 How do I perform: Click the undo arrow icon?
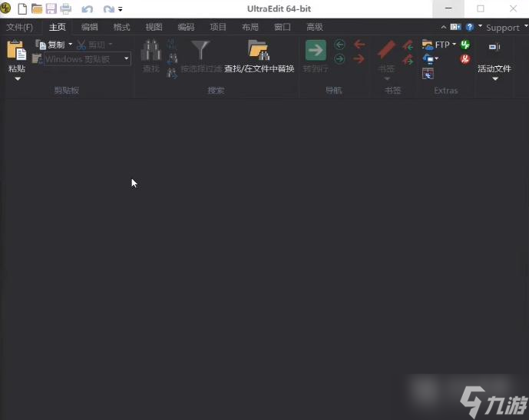(88, 9)
